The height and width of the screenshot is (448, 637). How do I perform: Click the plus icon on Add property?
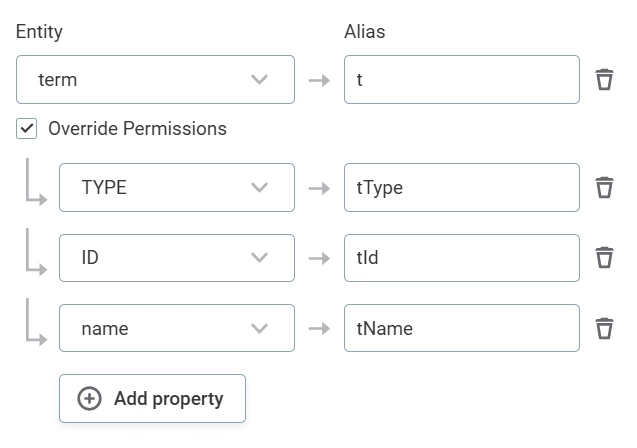click(90, 399)
